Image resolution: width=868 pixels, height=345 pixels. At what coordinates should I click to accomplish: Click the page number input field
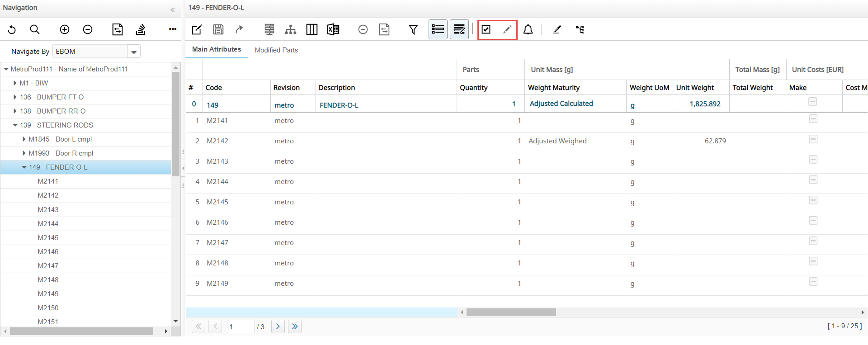pos(241,326)
